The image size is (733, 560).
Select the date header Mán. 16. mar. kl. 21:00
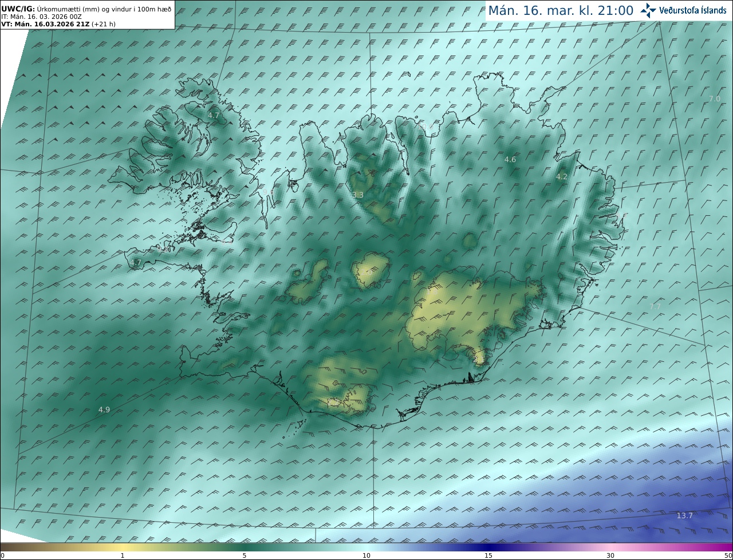561,10
